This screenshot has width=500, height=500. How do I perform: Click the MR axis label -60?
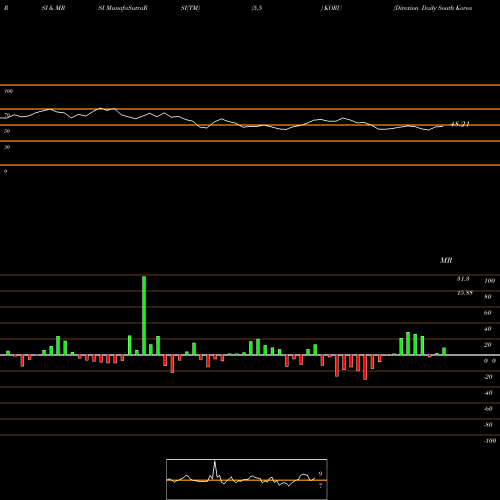(488, 409)
